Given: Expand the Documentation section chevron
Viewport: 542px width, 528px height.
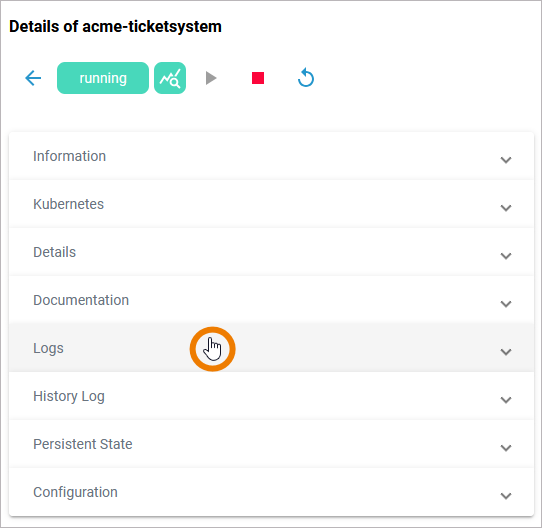Looking at the screenshot, I should coord(506,304).
